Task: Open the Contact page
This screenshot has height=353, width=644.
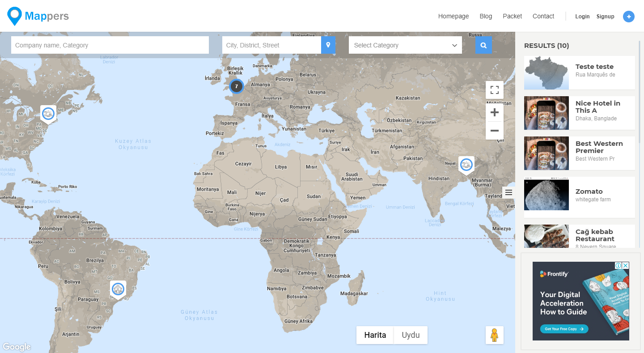Action: pyautogui.click(x=543, y=16)
